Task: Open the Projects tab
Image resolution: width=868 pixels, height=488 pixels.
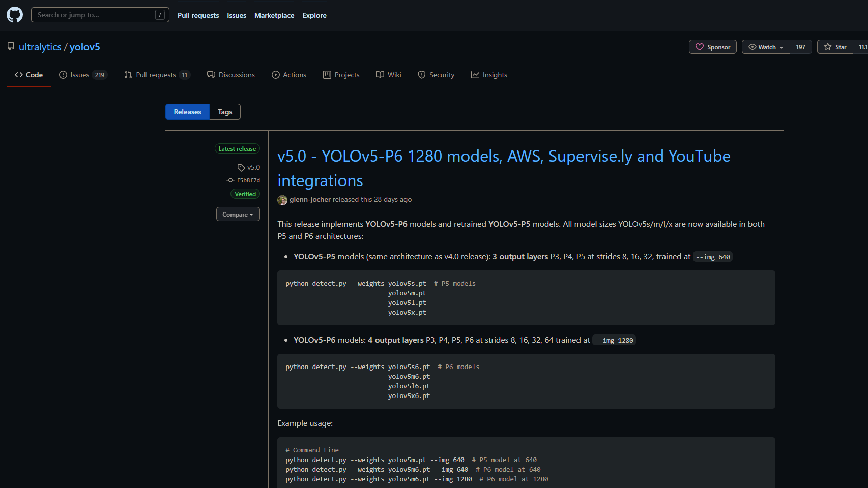Action: [341, 75]
